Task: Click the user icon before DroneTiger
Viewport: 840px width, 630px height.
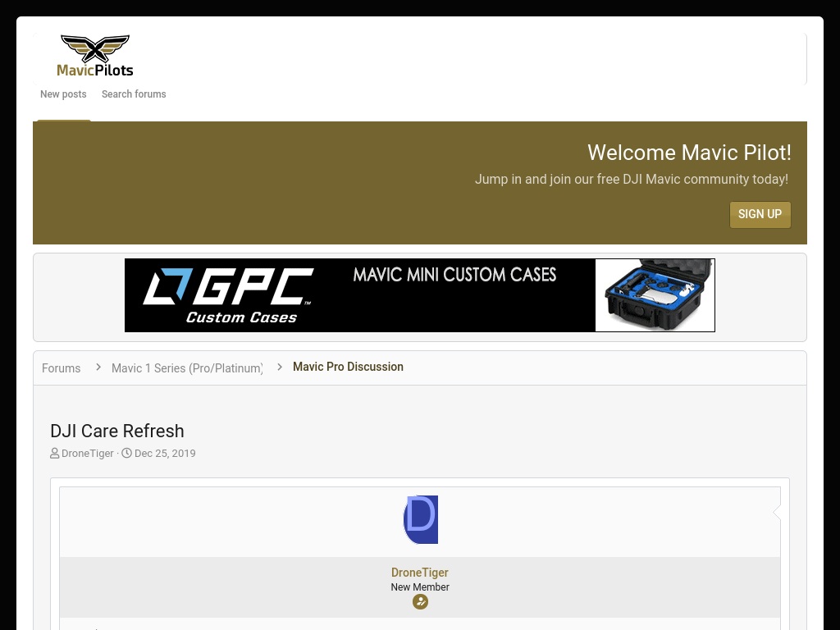Action: tap(55, 453)
